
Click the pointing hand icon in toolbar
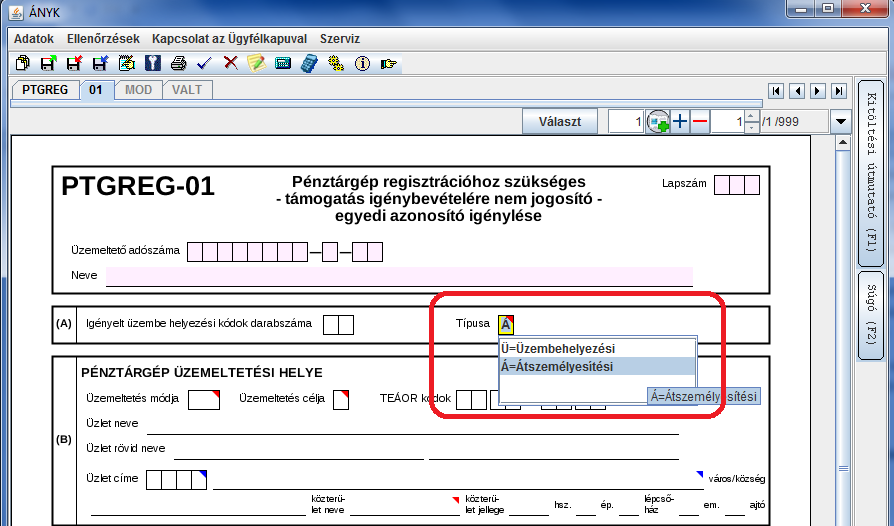(x=388, y=63)
